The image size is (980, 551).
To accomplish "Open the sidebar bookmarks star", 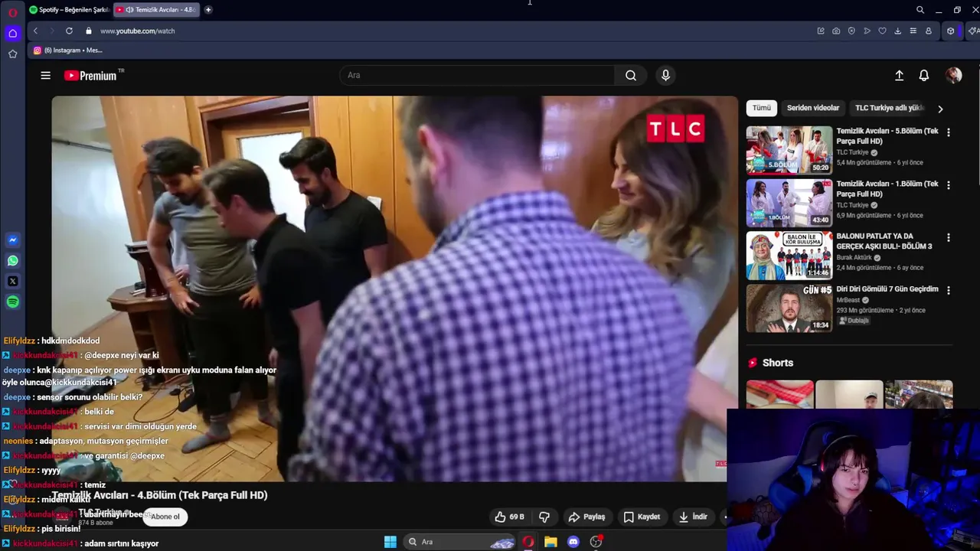I will [x=12, y=54].
